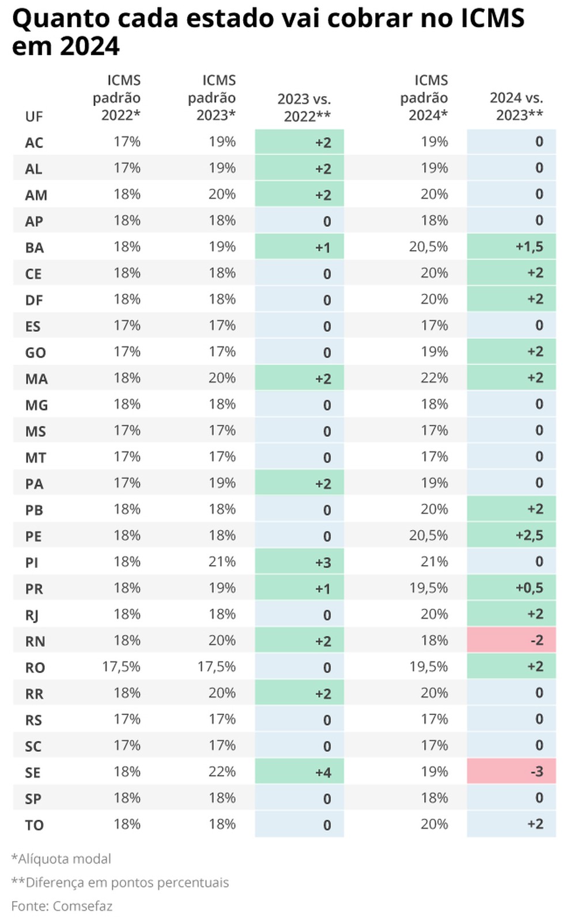The image size is (567, 924).
Task: Click the "Fonte: Comsefaz" source text
Action: click(62, 906)
